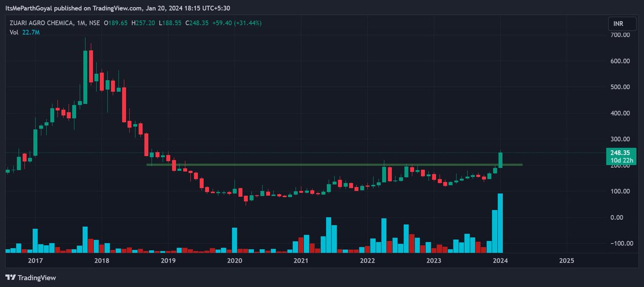Viewport: 644px width, 287px height.
Task: Open the INR currency selector
Action: click(622, 24)
